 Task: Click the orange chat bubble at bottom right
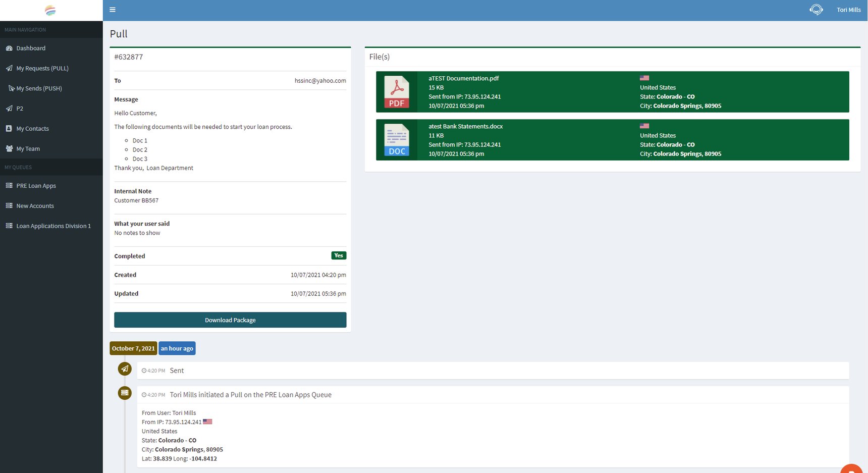click(851, 469)
